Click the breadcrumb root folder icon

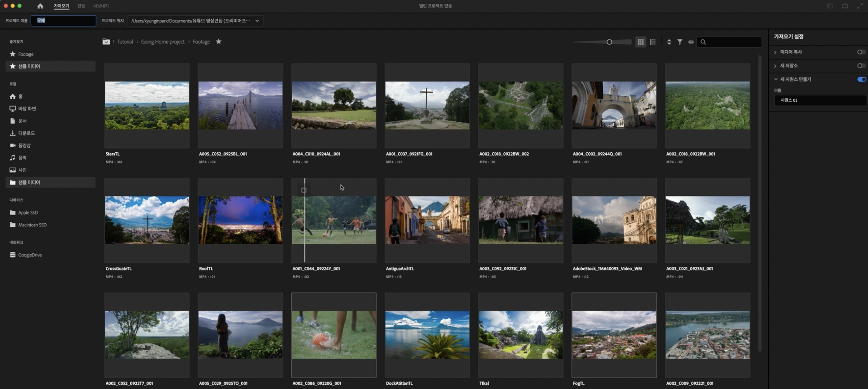[x=106, y=41]
